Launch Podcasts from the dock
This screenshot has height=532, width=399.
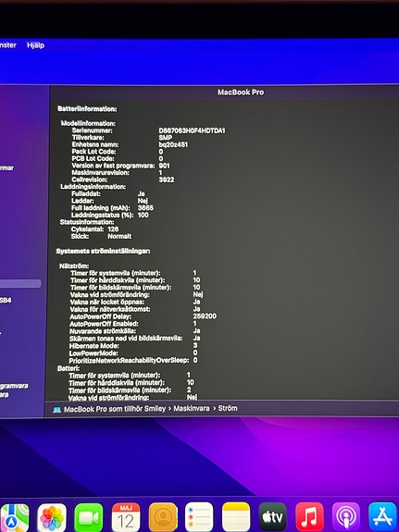click(x=346, y=517)
